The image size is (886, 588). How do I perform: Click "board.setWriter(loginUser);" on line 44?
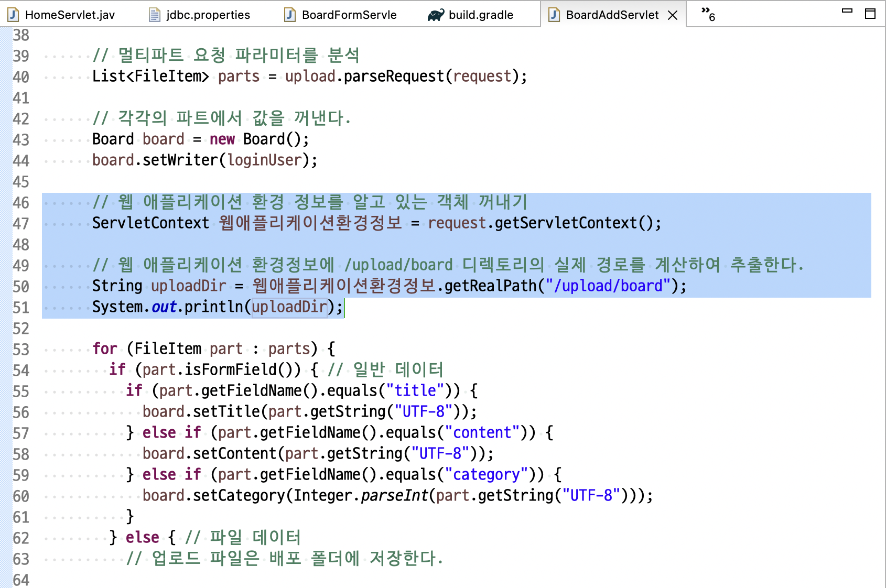pos(205,160)
